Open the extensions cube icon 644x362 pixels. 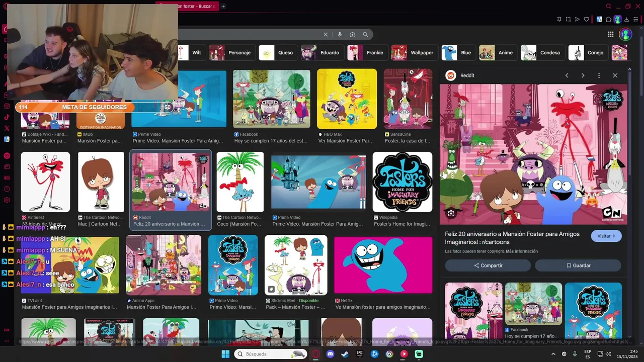[x=608, y=20]
